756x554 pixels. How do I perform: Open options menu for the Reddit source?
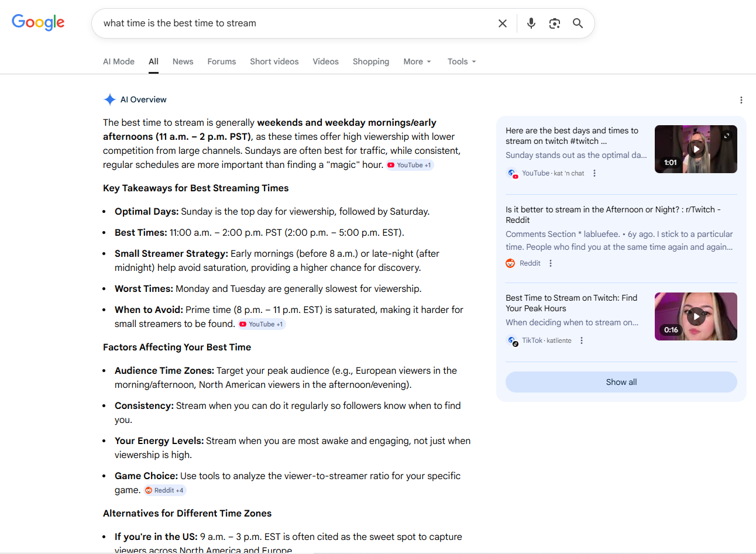(551, 263)
